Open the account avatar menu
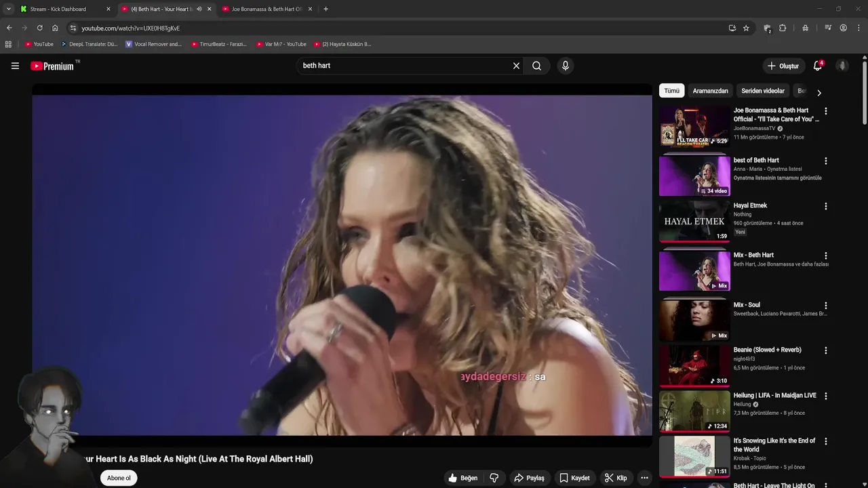 coord(842,66)
